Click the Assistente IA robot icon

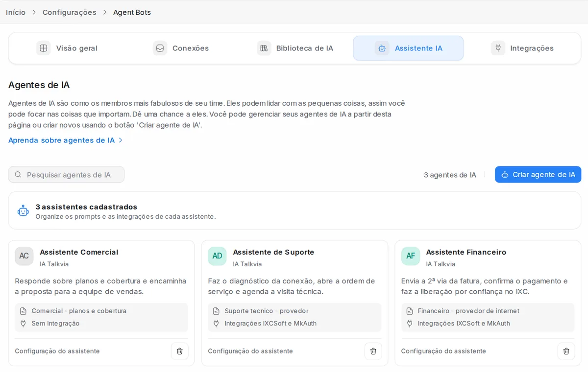[x=382, y=48]
